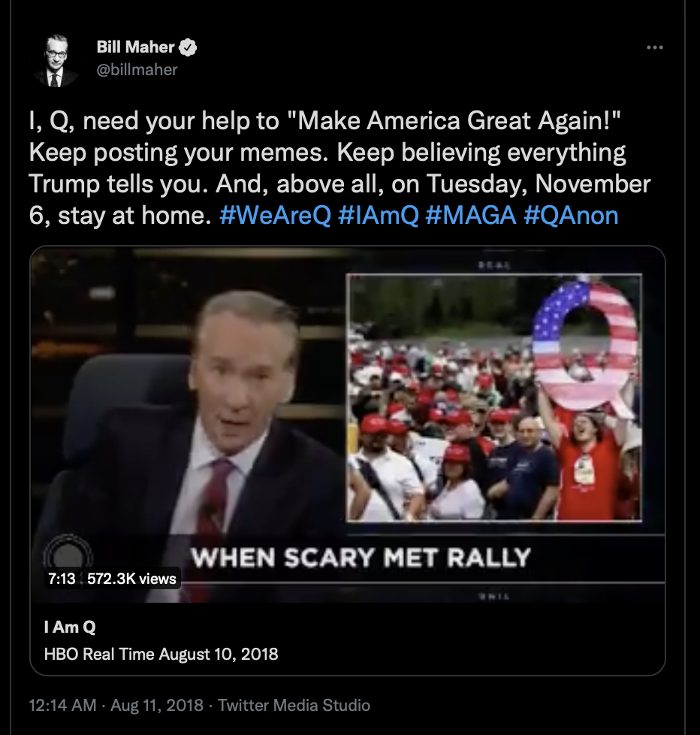
Task: Click the circular playback indicator on video
Action: click(x=68, y=554)
